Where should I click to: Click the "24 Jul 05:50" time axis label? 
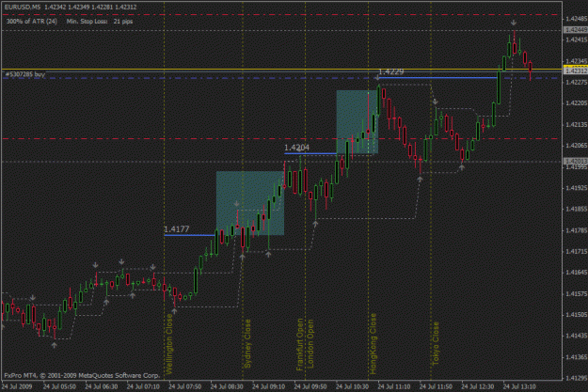[59, 386]
